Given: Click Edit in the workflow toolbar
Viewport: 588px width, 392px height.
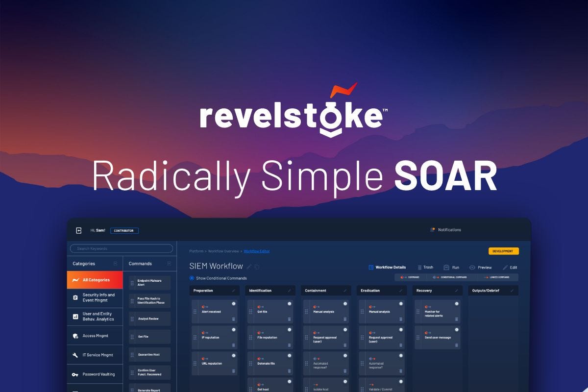Looking at the screenshot, I should pos(510,268).
